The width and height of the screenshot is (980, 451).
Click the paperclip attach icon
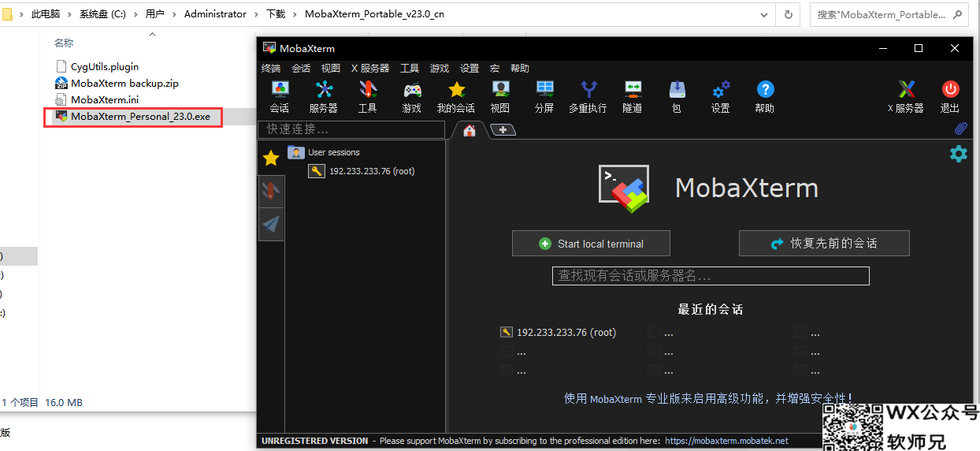(x=960, y=129)
